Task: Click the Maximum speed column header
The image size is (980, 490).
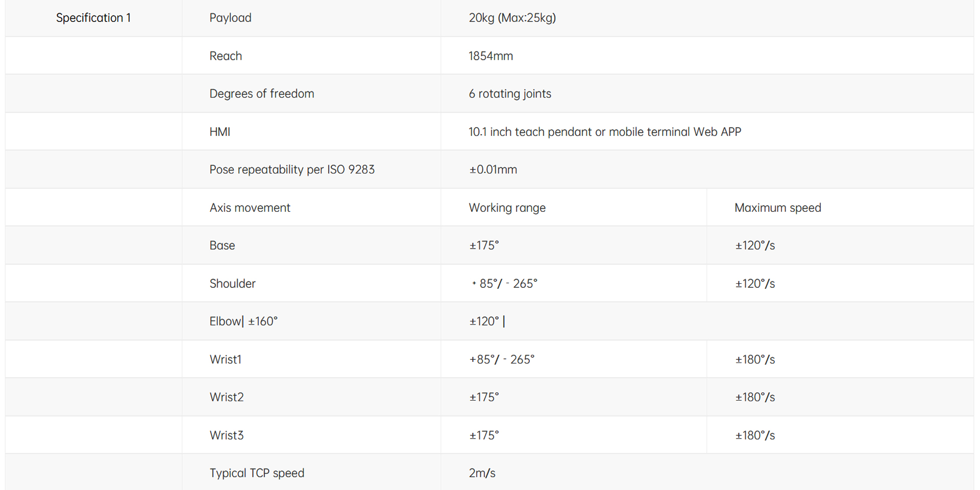Action: tap(777, 208)
